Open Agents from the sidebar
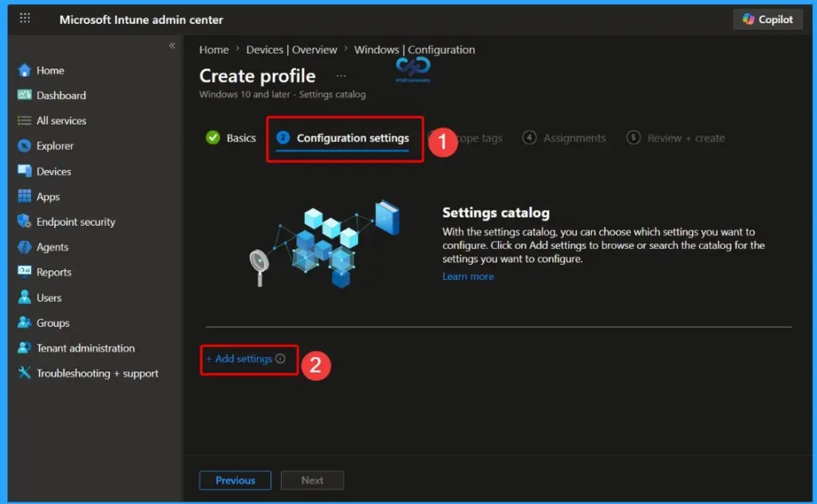Screen dimensions: 817x504 pyautogui.click(x=52, y=247)
